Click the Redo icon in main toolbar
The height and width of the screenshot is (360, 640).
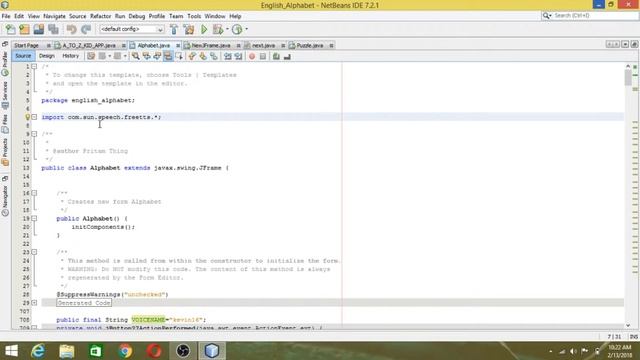coord(86,29)
